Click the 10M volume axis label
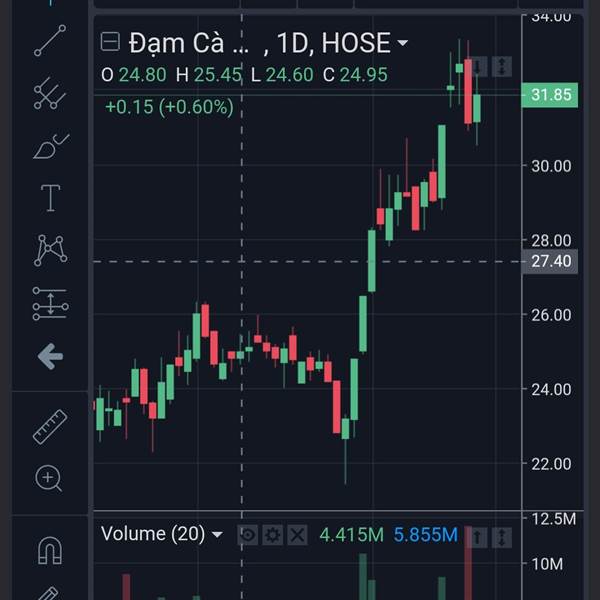The height and width of the screenshot is (600, 600). [x=547, y=564]
